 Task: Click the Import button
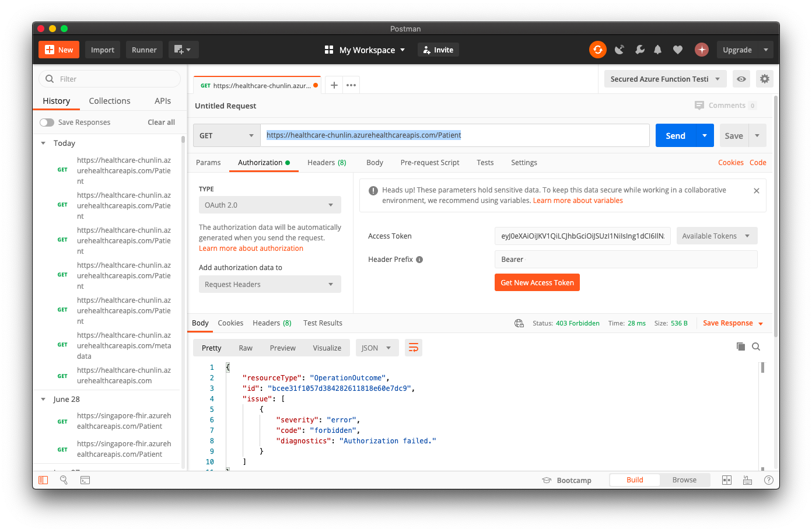[x=103, y=50]
